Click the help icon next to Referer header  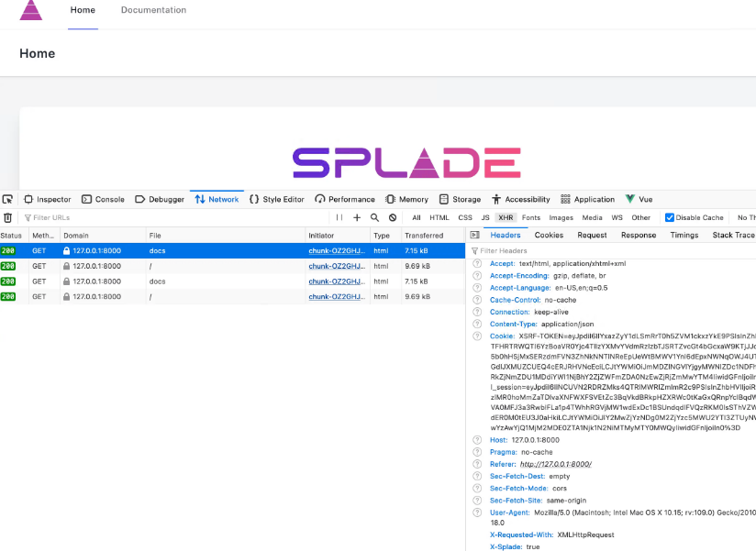[477, 464]
